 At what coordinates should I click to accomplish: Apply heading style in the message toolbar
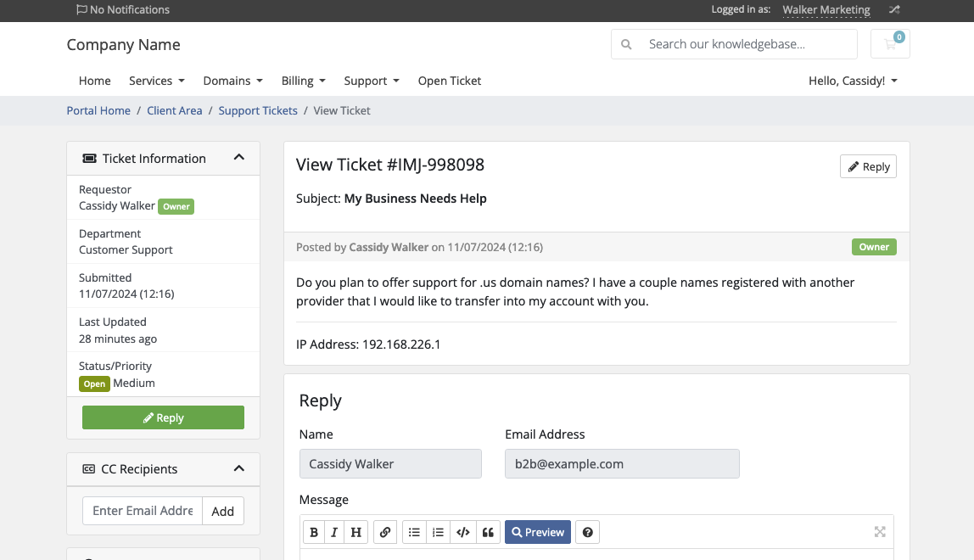[x=355, y=531]
